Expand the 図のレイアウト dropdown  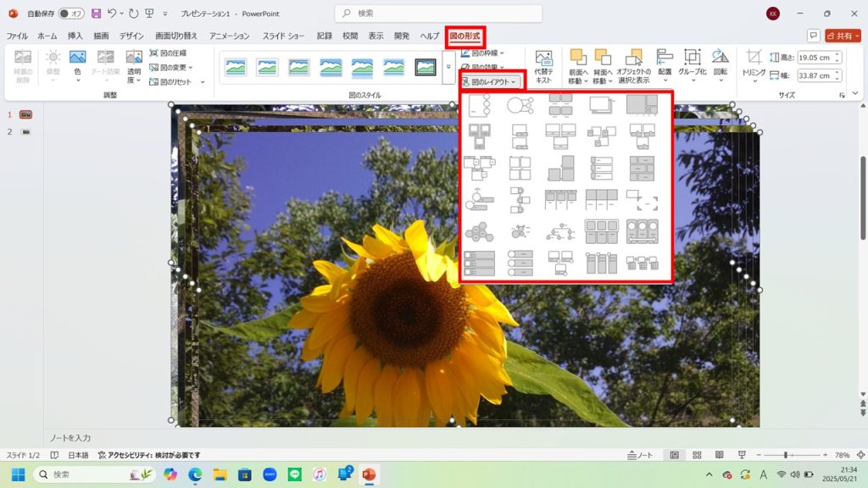pyautogui.click(x=492, y=81)
